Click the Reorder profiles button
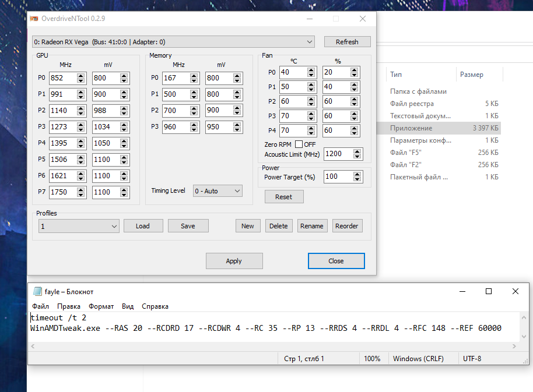The height and width of the screenshot is (392, 533). tap(347, 226)
